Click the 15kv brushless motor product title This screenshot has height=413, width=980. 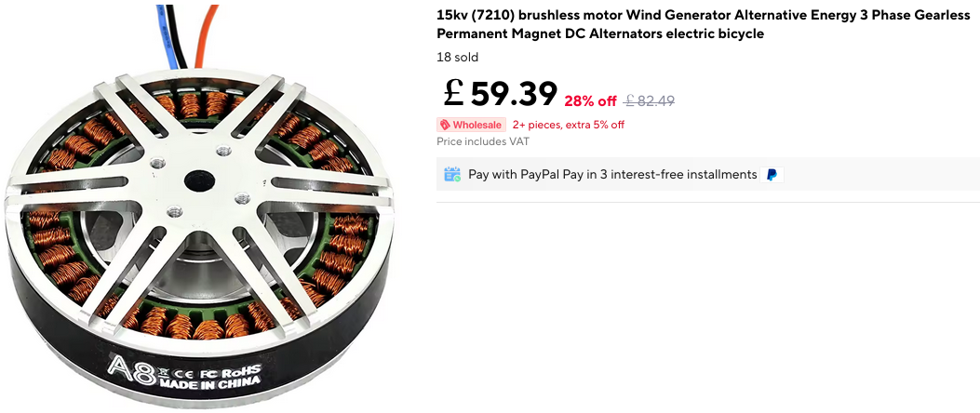click(x=703, y=24)
